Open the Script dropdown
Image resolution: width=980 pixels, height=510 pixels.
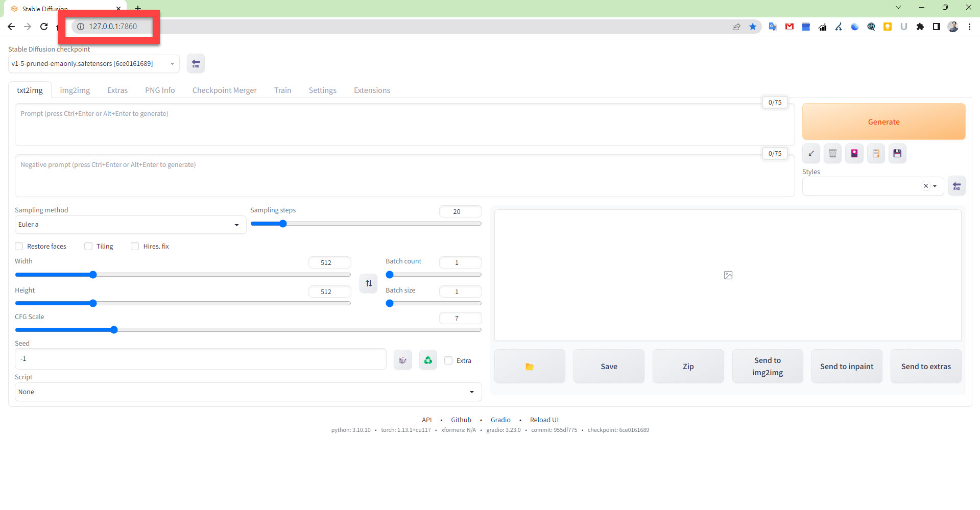click(248, 392)
